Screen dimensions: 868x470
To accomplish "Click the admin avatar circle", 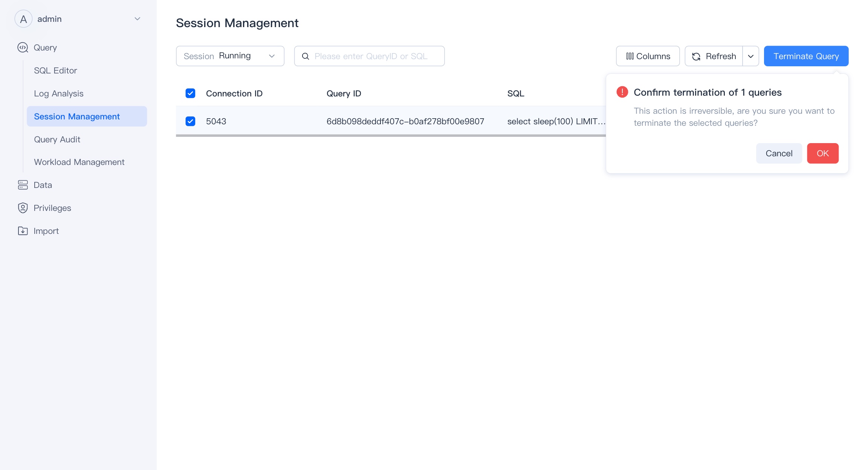I will [x=23, y=19].
